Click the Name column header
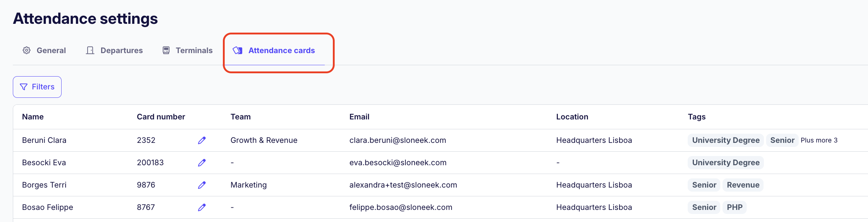The height and width of the screenshot is (222, 868). pos(33,117)
